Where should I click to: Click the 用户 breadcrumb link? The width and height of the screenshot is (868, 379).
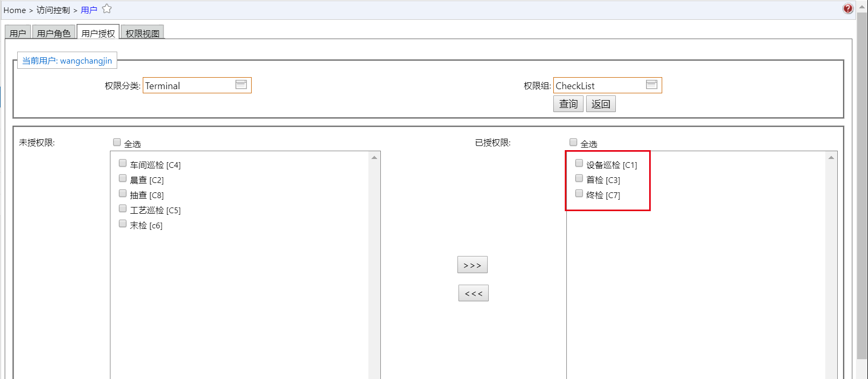click(89, 10)
